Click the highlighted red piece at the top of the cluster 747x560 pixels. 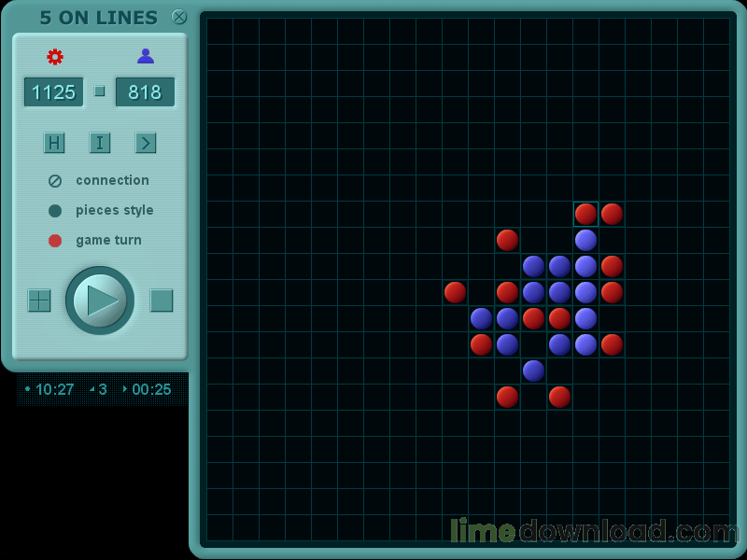point(585,214)
